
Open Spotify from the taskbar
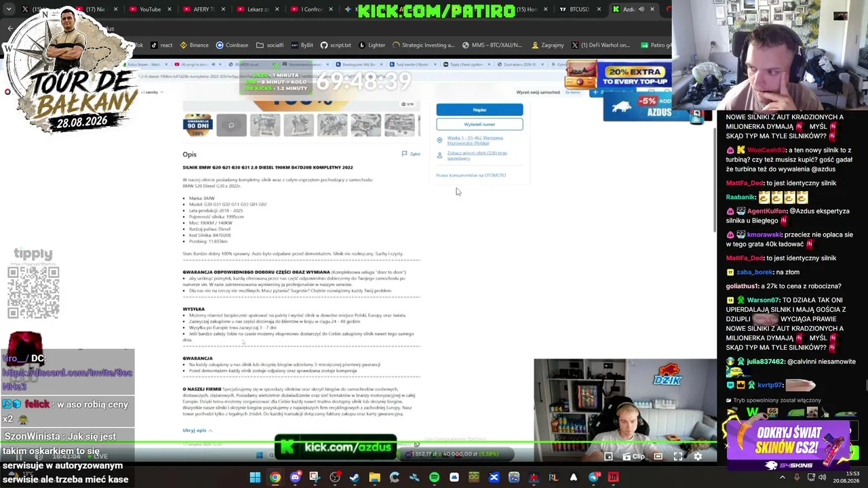[434, 477]
